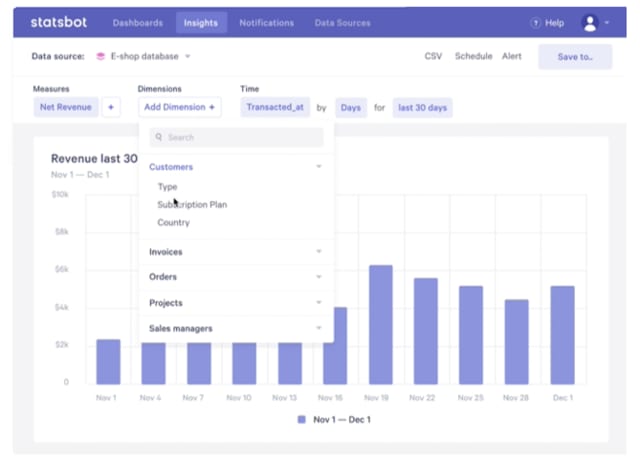Open the Data Sources tab
Viewport: 640px width, 462px height.
[342, 23]
